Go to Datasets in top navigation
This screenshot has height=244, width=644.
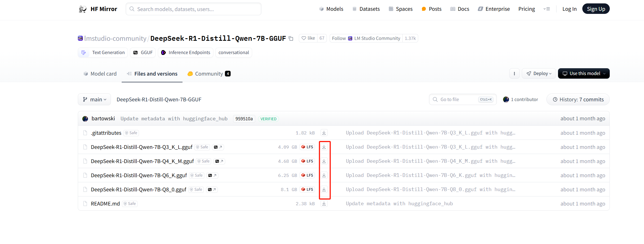(x=366, y=9)
